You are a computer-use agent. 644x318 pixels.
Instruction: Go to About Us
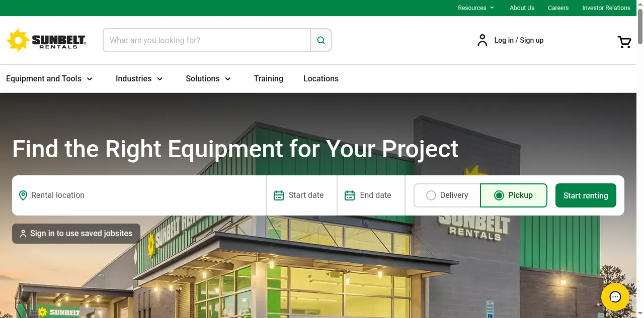tap(522, 8)
